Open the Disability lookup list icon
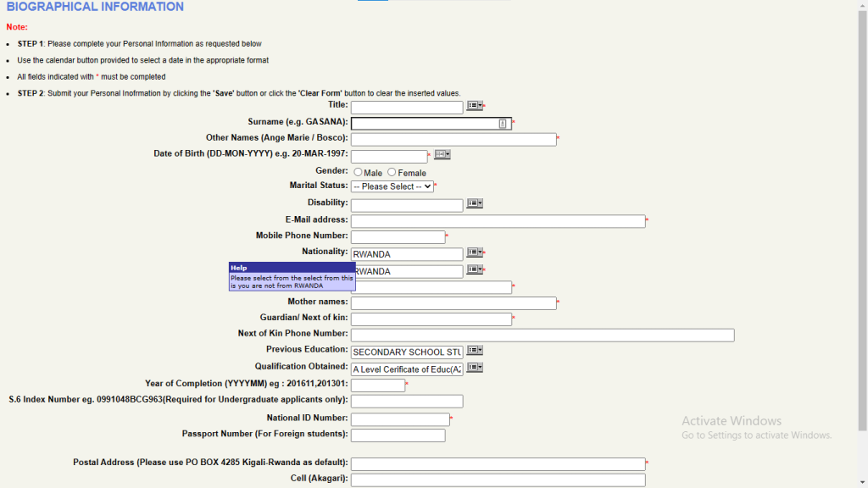Viewport: 868px width, 488px height. point(473,203)
